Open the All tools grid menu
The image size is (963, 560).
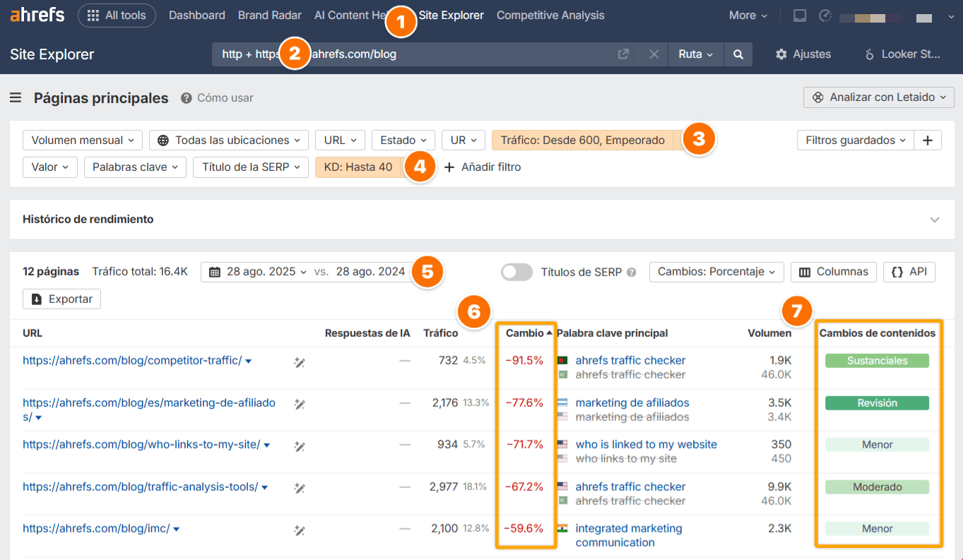[x=117, y=15]
